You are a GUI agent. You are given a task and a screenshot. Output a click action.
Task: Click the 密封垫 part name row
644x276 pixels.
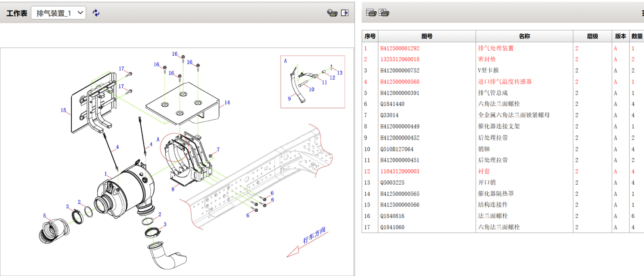point(487,60)
